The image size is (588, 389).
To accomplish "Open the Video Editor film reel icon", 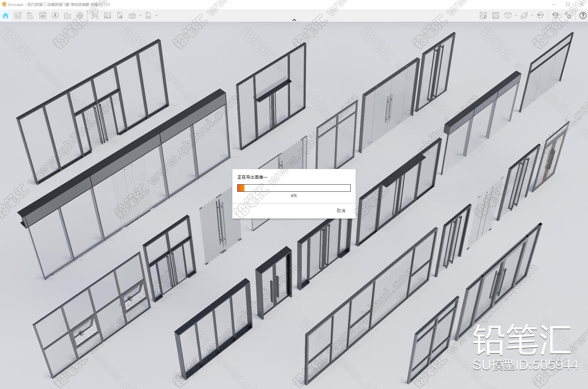I will (80, 15).
